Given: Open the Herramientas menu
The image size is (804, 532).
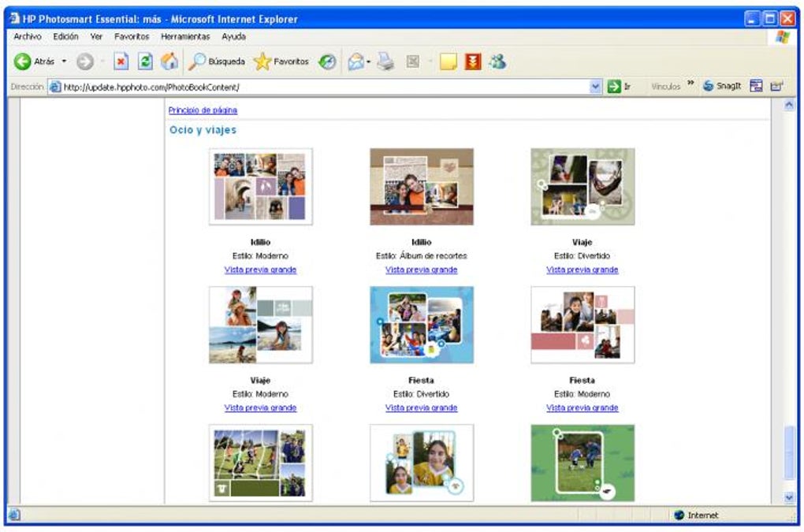Looking at the screenshot, I should [x=185, y=36].
